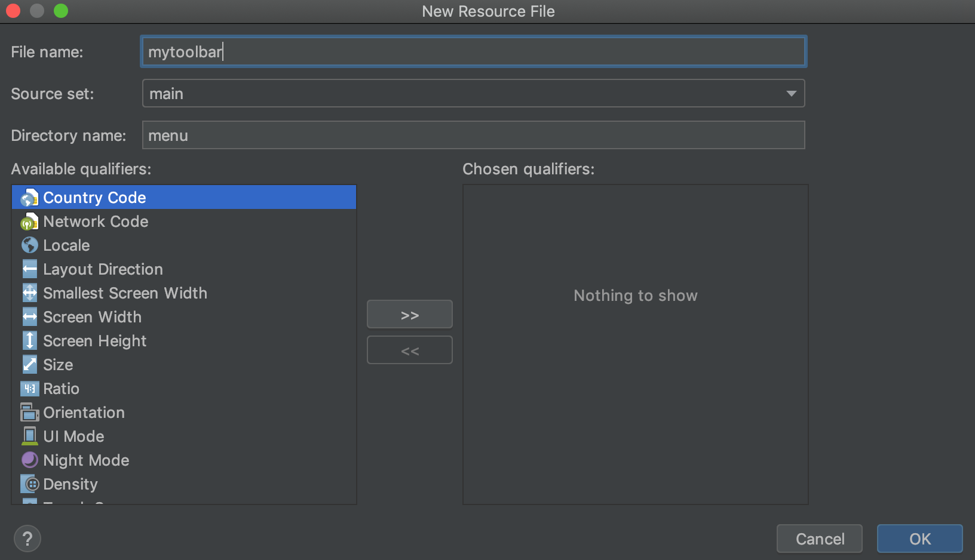Click the Directory name field
Screen dimensions: 975x560
473,136
